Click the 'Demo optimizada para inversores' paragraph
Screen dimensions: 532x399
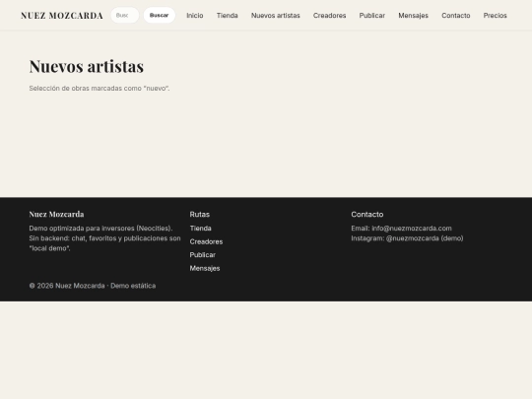[104, 238]
